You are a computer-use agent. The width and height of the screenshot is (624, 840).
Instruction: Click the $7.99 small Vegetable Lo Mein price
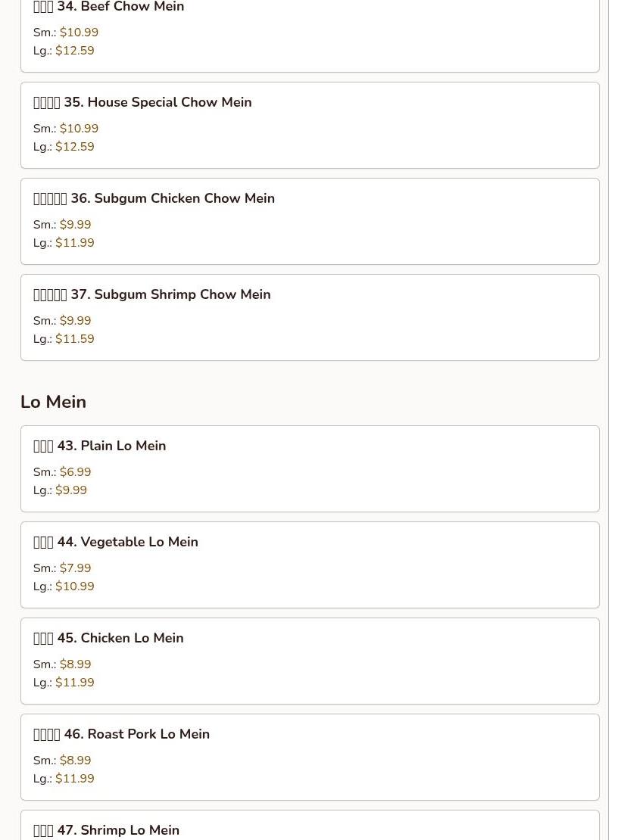(75, 568)
